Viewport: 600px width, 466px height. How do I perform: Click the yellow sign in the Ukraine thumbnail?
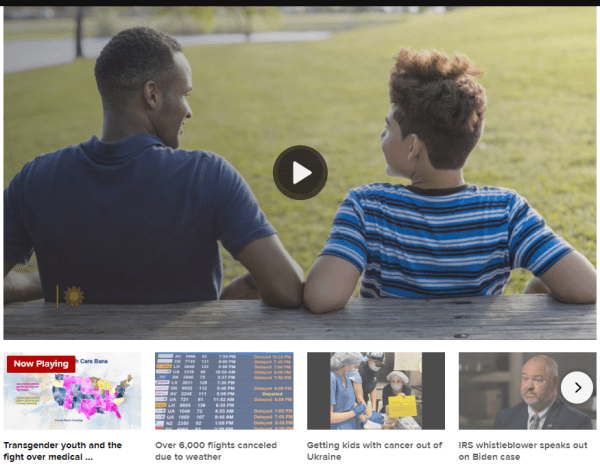coord(401,406)
